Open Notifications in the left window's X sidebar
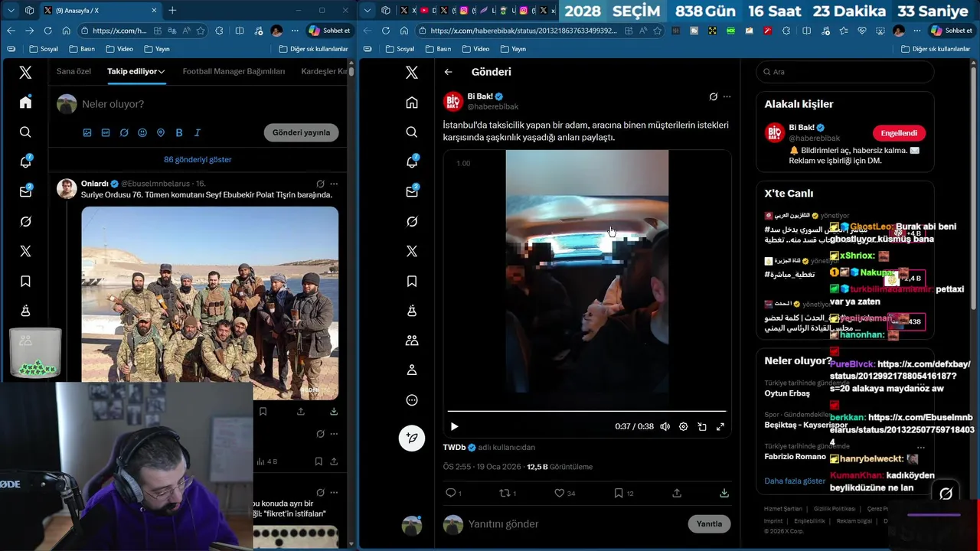This screenshot has height=551, width=980. 25,162
